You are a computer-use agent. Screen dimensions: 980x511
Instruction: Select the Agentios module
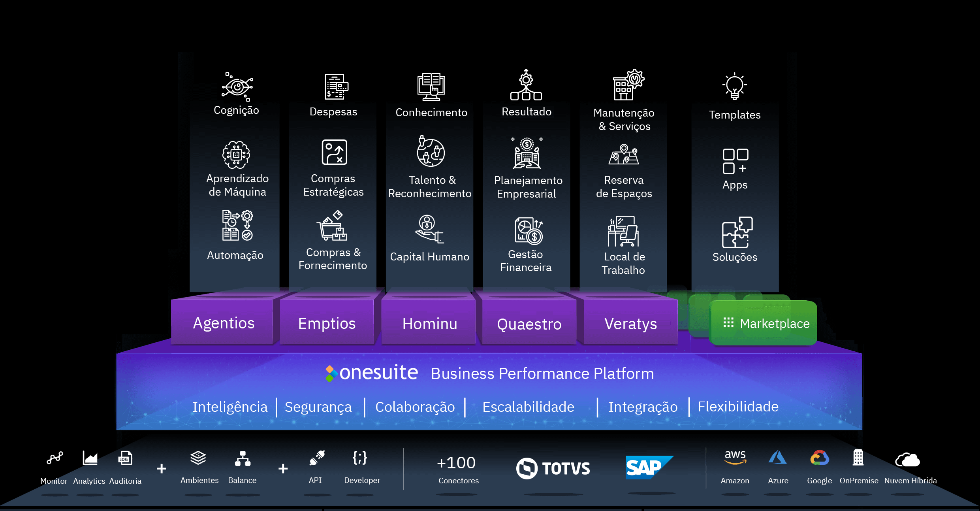(x=223, y=323)
